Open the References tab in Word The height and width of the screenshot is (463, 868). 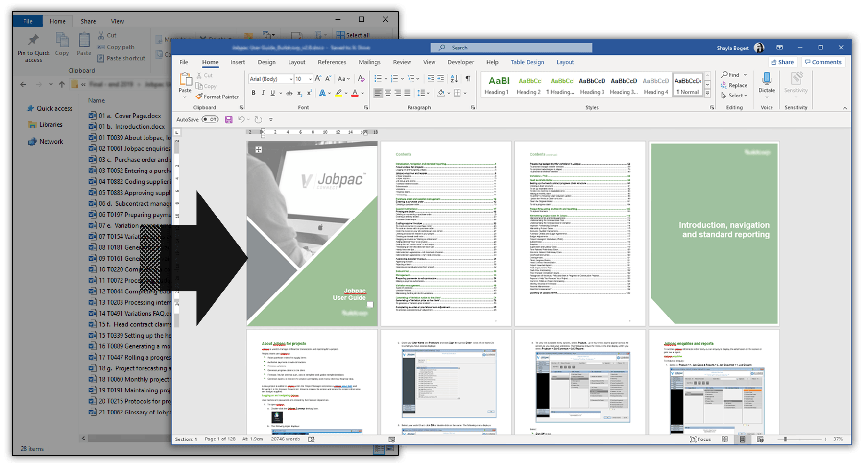click(332, 62)
